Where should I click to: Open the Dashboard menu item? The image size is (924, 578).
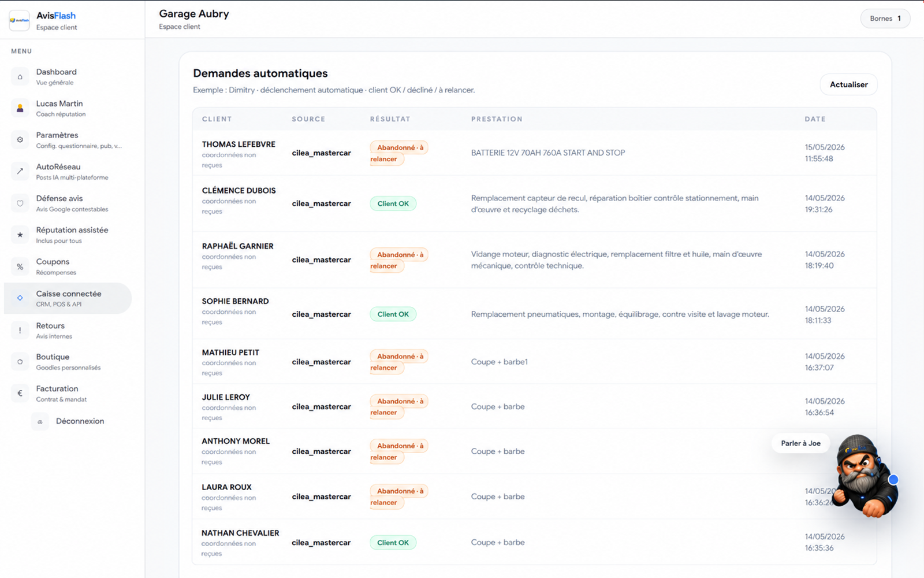[x=68, y=77]
